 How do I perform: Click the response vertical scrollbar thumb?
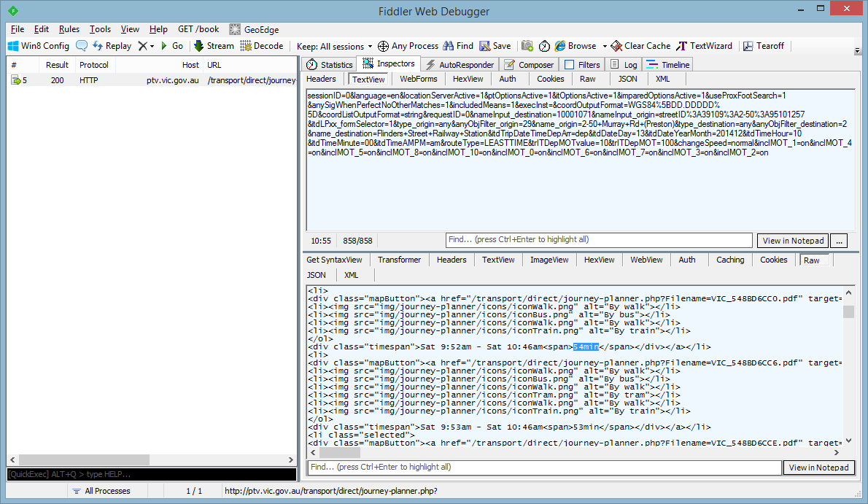pos(848,312)
